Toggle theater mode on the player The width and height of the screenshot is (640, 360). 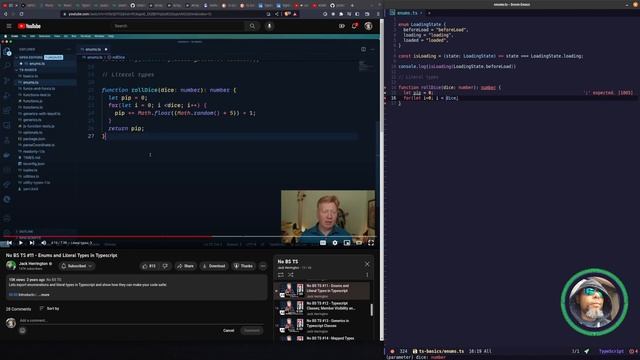(359, 243)
